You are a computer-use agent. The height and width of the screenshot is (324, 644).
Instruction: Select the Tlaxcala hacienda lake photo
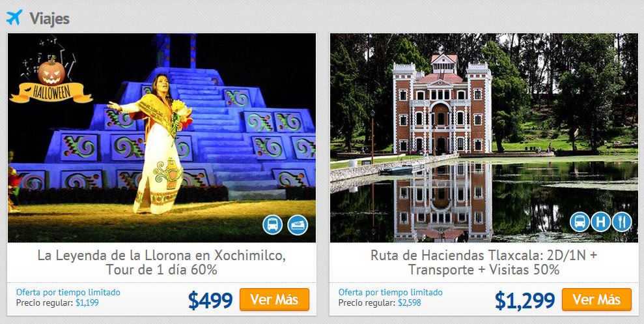pos(484,138)
